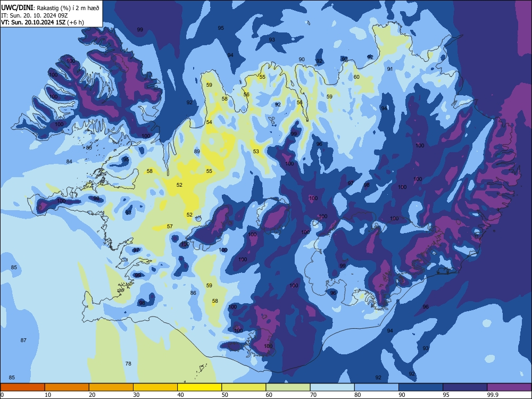The width and height of the screenshot is (532, 399).
Task: Select the bright yellow 40–50 legend swatch
Action: [x=199, y=387]
